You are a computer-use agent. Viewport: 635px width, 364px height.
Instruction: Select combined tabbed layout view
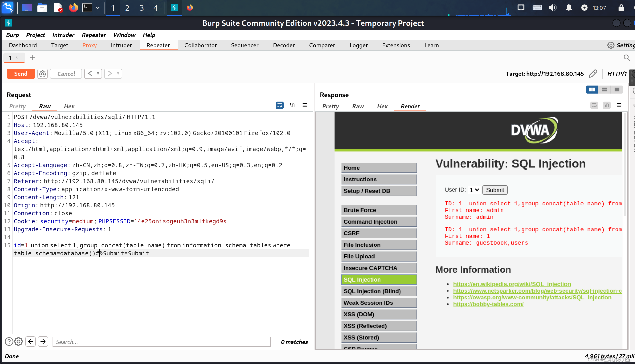(x=617, y=90)
